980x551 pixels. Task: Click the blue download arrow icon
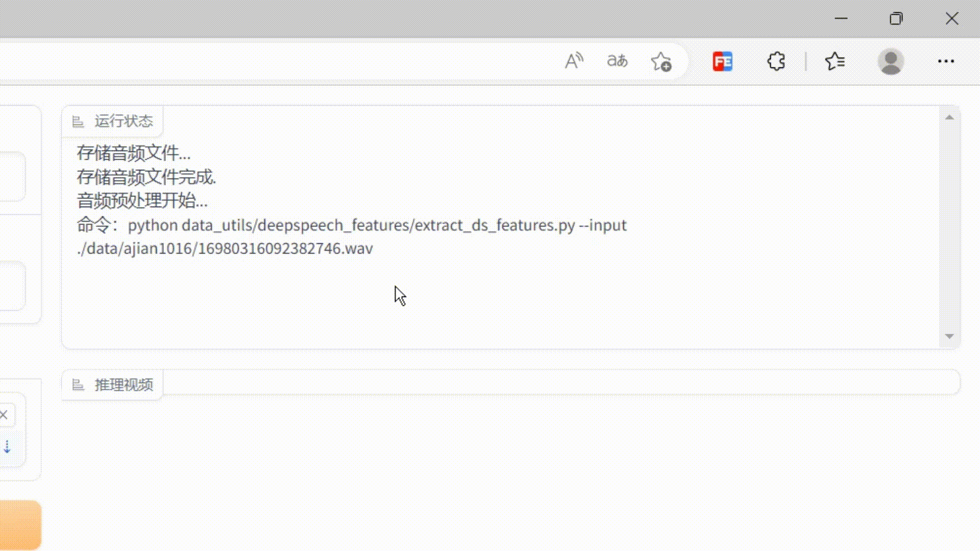(7, 447)
